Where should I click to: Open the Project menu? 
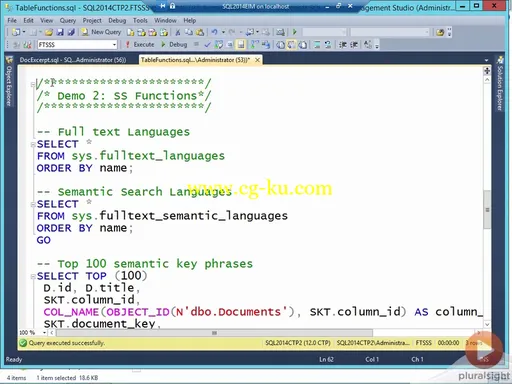[x=92, y=20]
